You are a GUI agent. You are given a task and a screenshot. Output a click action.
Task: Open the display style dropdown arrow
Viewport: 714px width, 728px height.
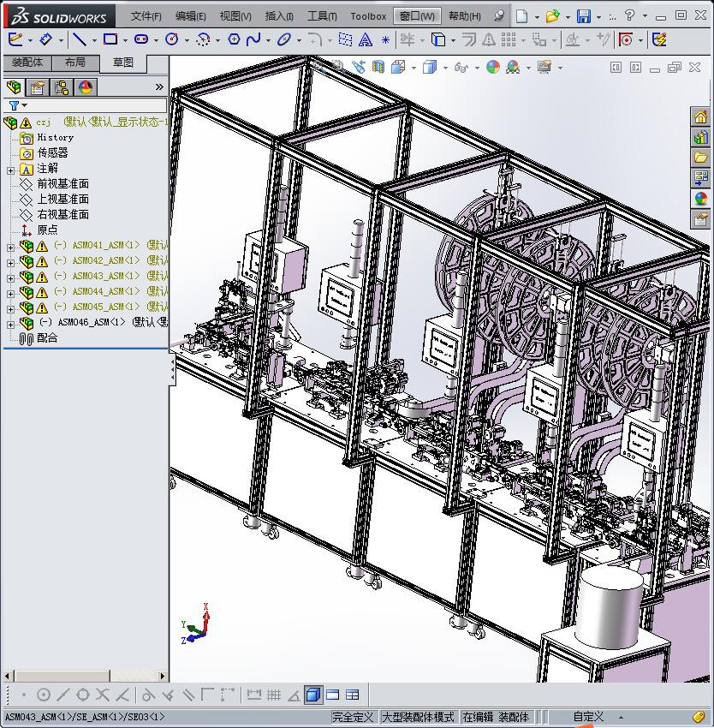coord(445,69)
